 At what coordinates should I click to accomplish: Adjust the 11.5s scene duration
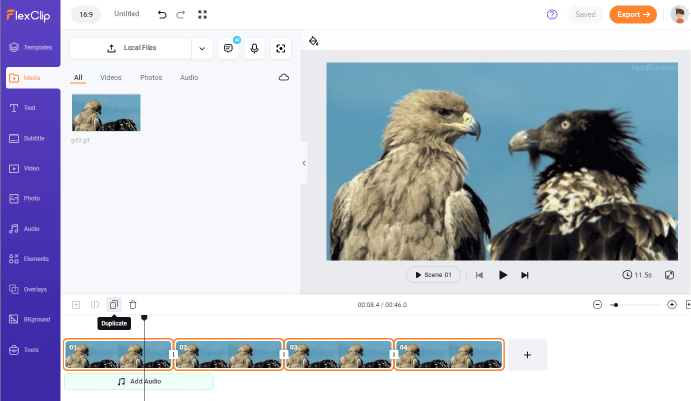coord(637,275)
